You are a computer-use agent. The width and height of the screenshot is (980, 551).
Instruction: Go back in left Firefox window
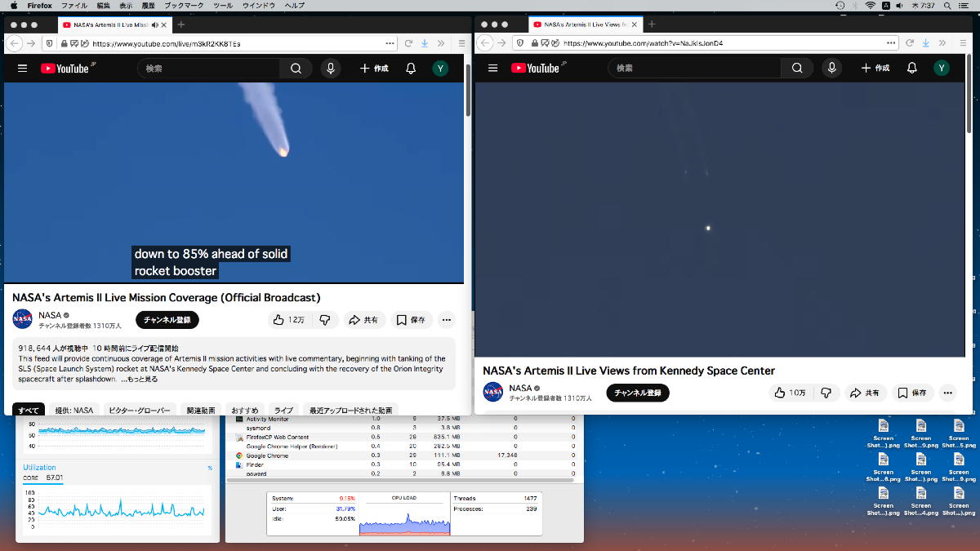14,43
